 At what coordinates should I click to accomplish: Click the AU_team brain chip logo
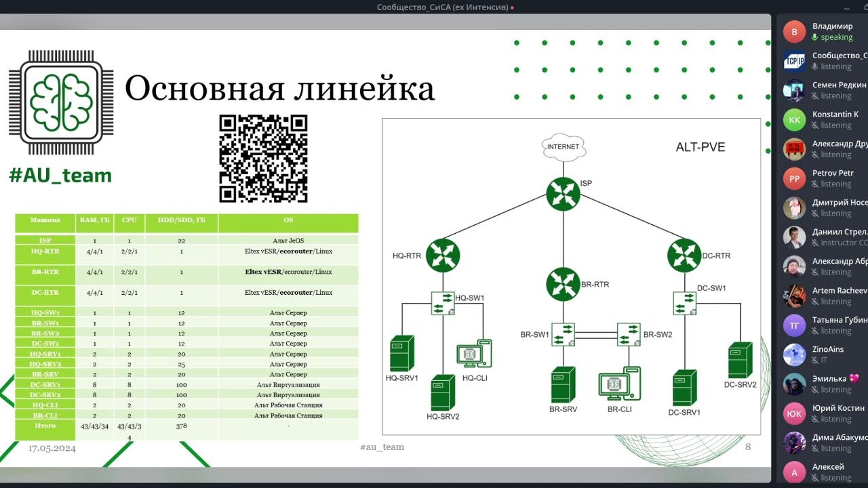point(60,101)
